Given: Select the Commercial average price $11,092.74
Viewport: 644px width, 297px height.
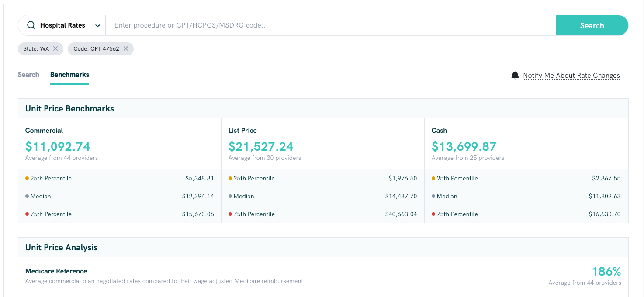Looking at the screenshot, I should 58,146.
